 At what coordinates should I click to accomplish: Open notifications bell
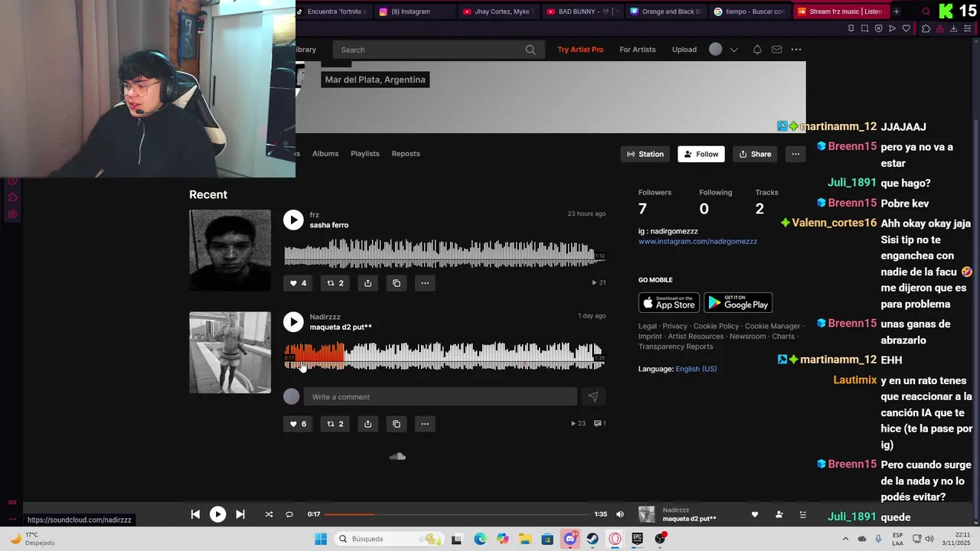757,50
